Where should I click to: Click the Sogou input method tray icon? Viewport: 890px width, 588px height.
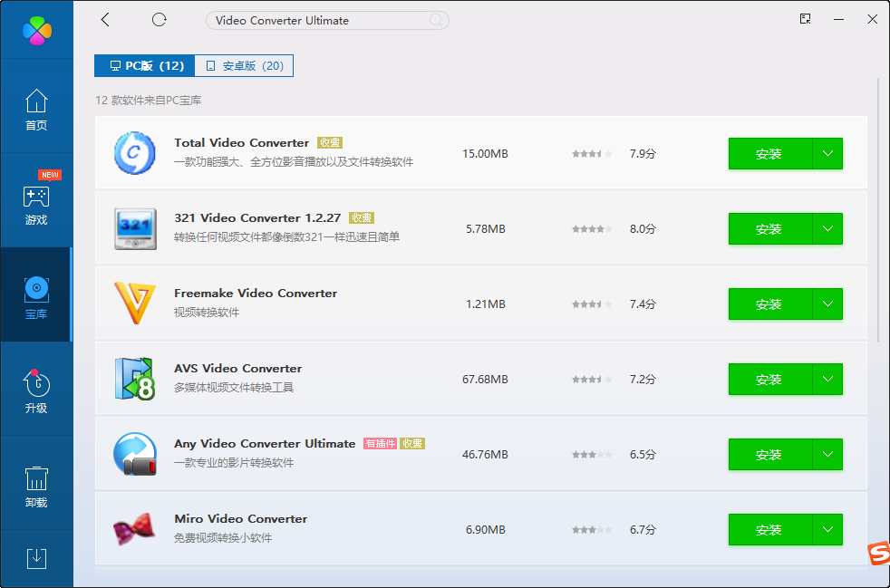[x=878, y=554]
